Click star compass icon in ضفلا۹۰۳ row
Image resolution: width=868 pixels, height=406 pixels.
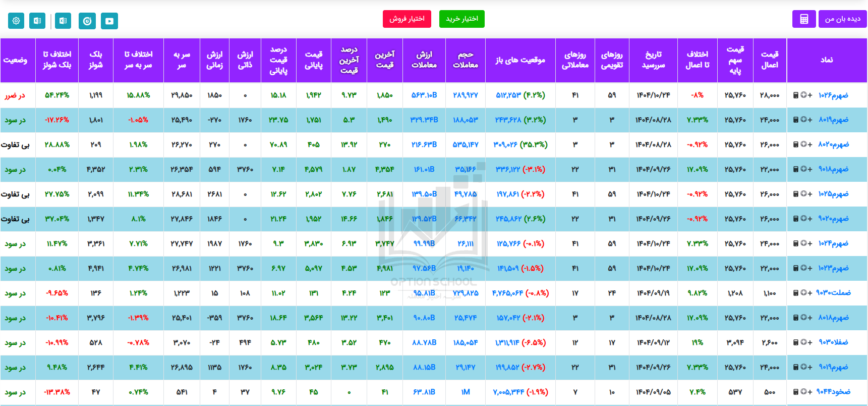pos(803,342)
